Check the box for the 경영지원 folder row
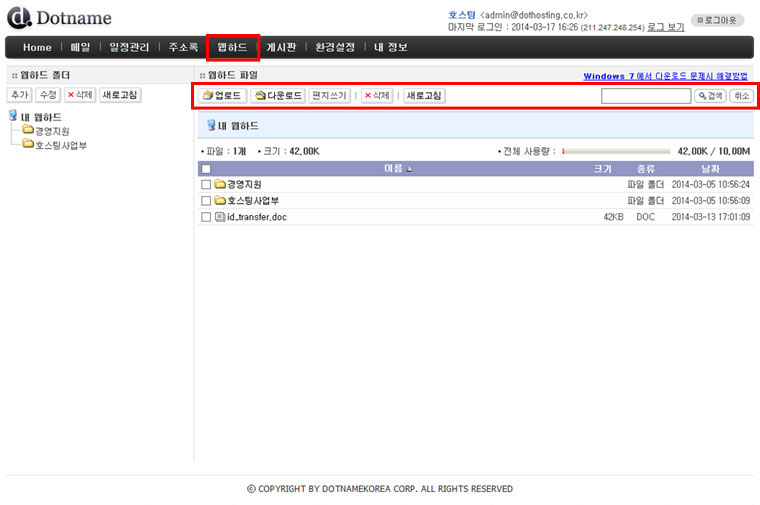The image size is (760, 505). (206, 185)
